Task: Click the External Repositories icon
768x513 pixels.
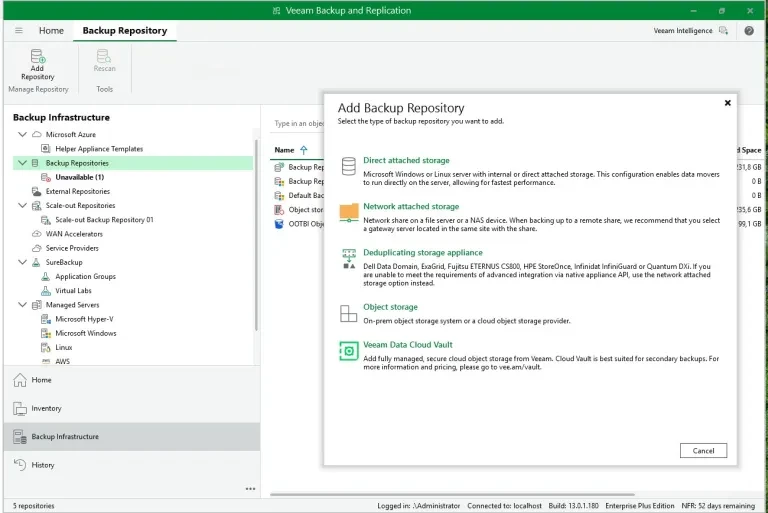Action: [37, 191]
